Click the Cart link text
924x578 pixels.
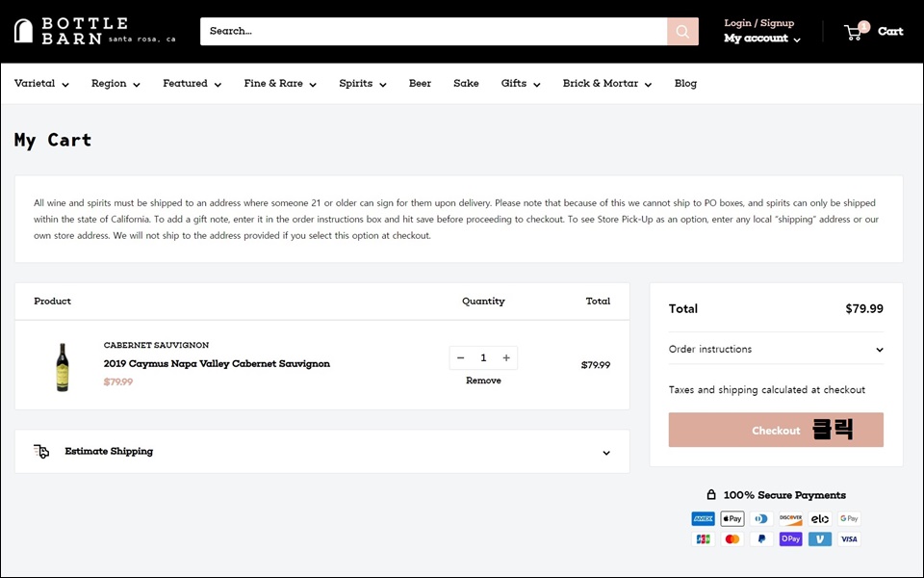(890, 31)
